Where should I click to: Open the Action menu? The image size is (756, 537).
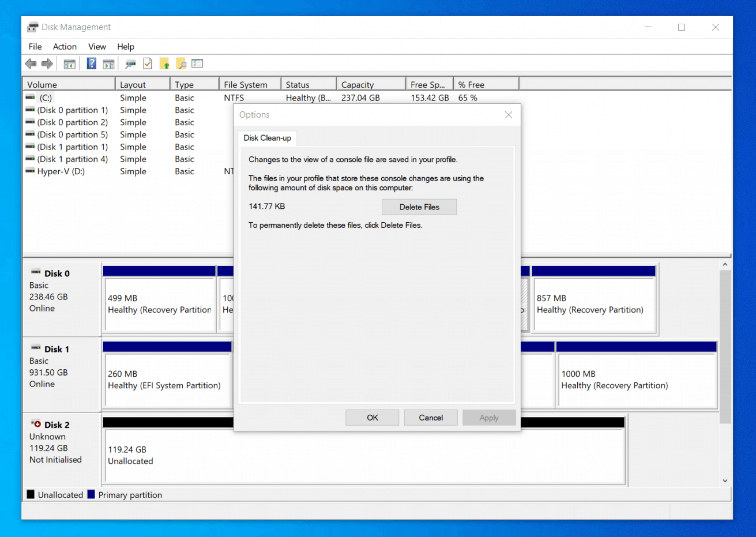coord(64,47)
